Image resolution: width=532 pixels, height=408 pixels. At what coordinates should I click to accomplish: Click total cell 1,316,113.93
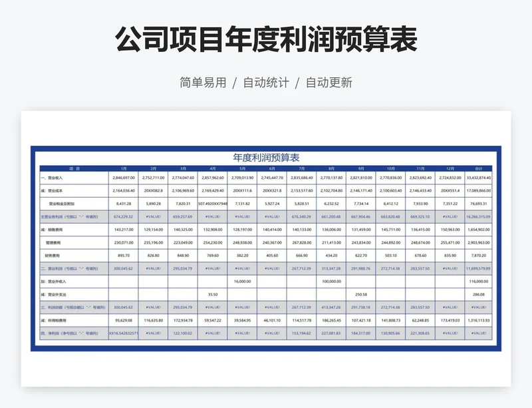coord(478,320)
